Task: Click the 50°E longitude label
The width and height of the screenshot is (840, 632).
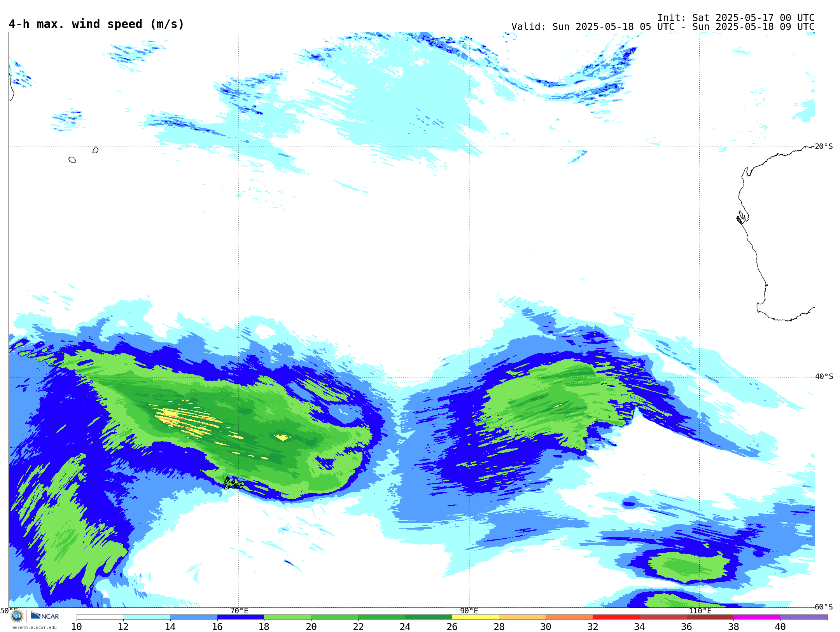Action: click(9, 611)
